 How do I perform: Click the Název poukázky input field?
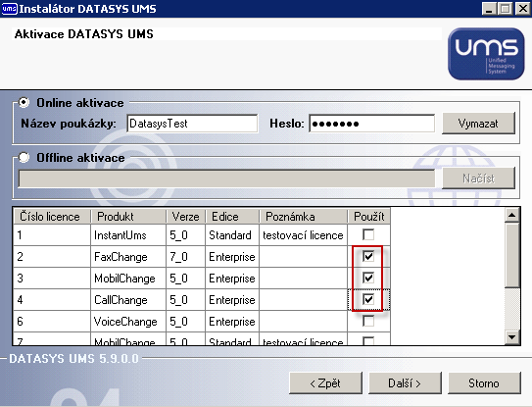click(192, 124)
